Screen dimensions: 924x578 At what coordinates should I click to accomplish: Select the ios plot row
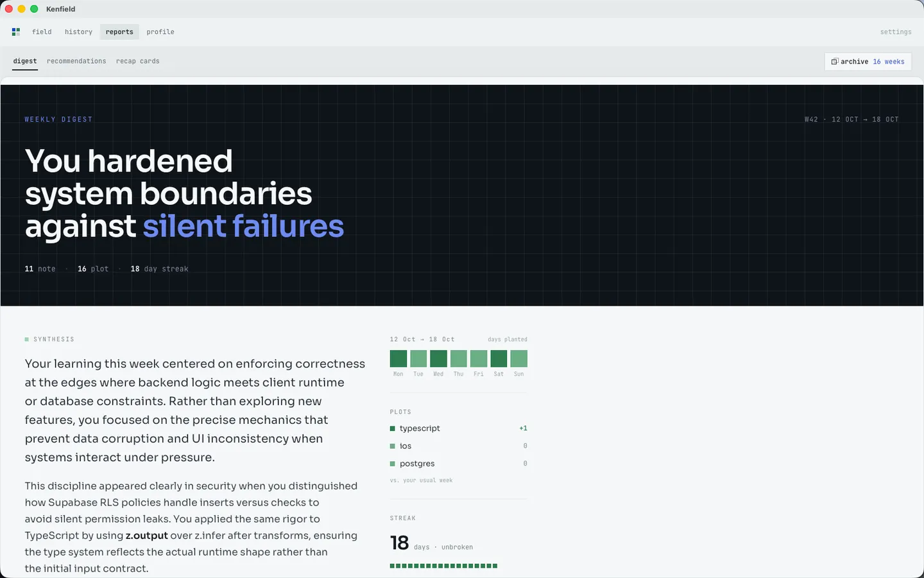[459, 446]
